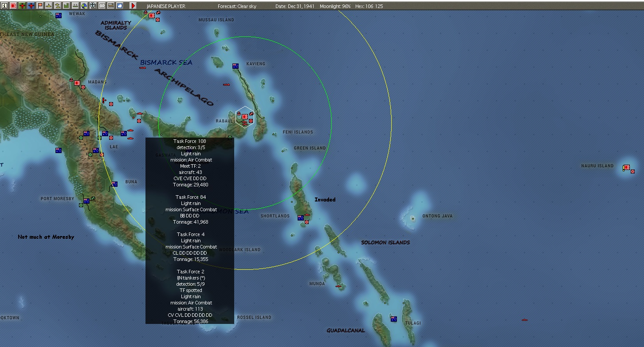Select the Japanese base flag at Rabaul

pos(244,117)
